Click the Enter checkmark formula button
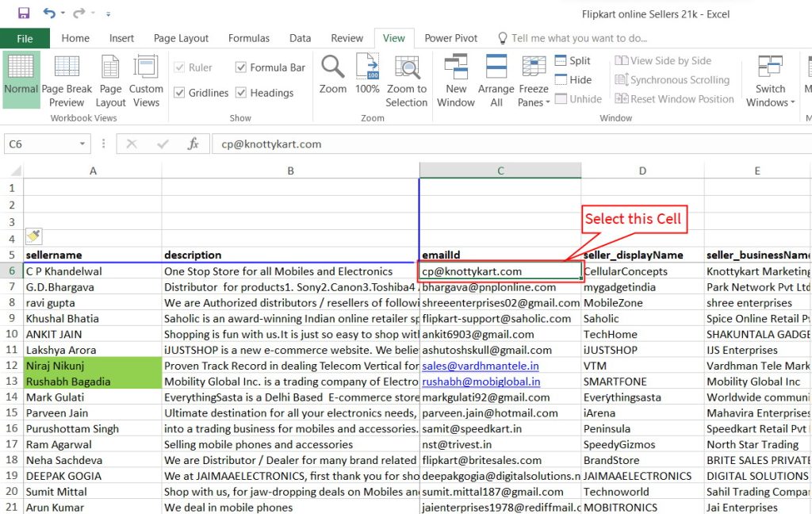Image resolution: width=812 pixels, height=514 pixels. [x=163, y=144]
